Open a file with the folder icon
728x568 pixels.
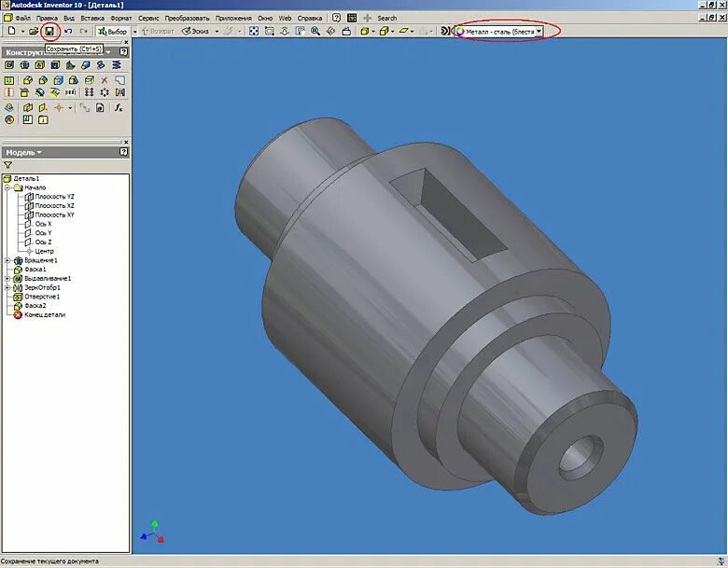(34, 31)
